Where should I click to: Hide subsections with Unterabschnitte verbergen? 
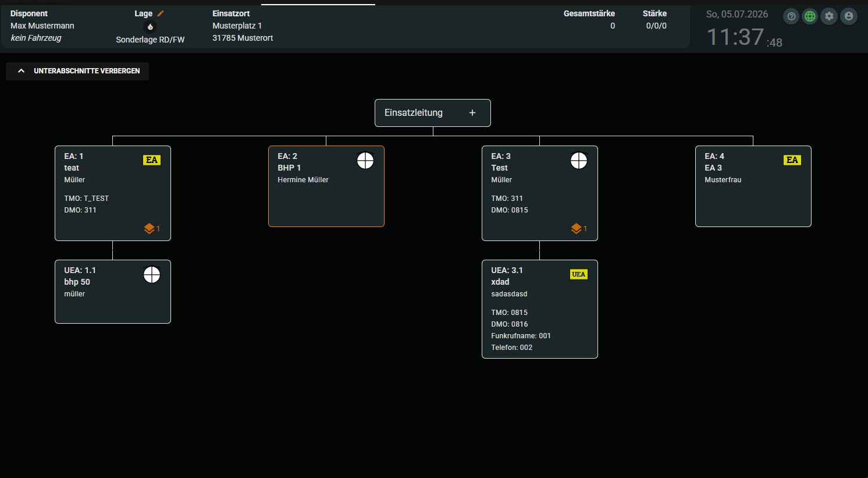(77, 71)
